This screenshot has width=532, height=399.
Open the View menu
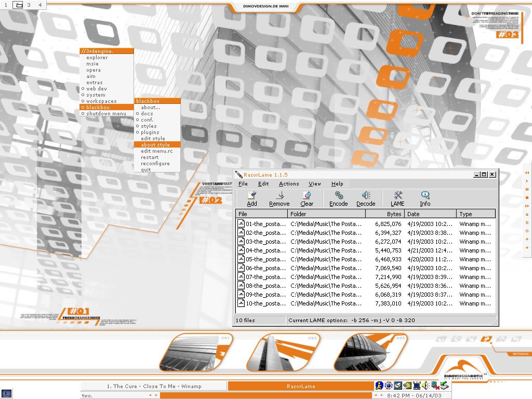point(314,183)
